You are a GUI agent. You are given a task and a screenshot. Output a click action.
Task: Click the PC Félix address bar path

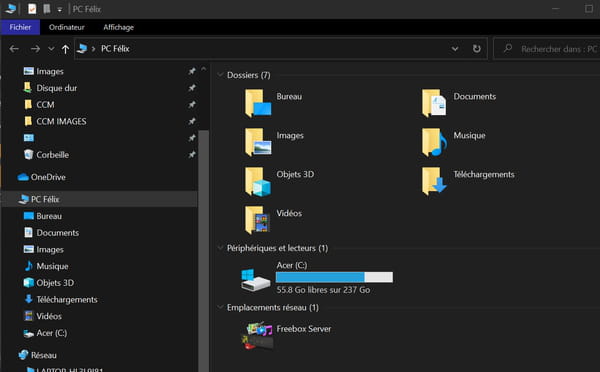coord(115,49)
